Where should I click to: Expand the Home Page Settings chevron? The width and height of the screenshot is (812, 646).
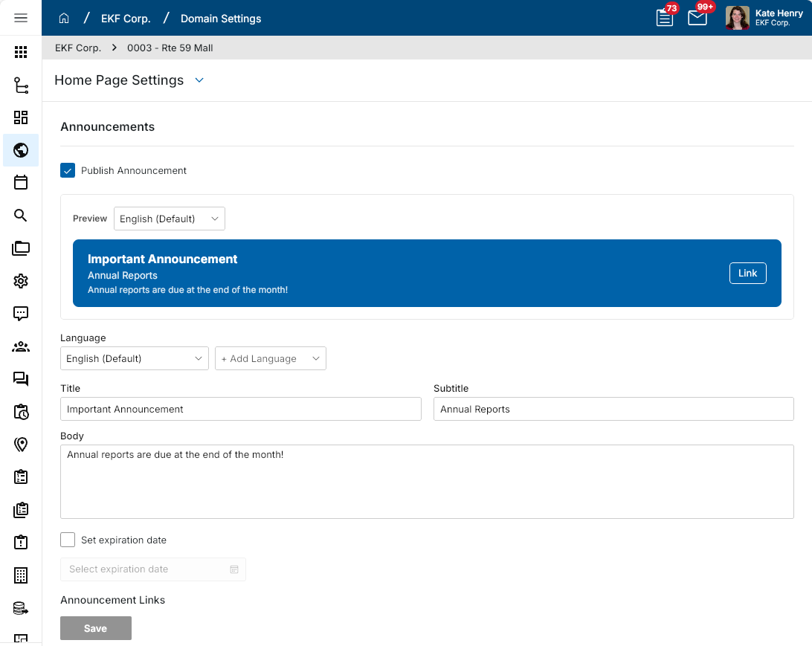(x=199, y=80)
